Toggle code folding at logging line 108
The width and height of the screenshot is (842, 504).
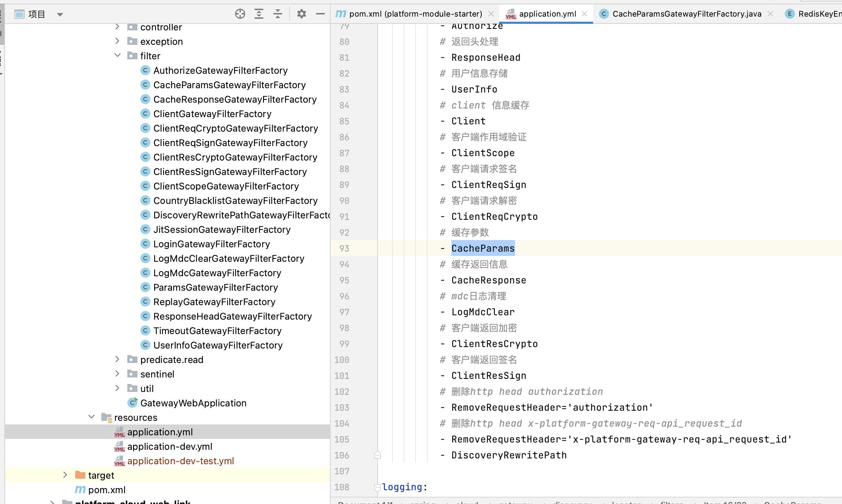(x=377, y=487)
